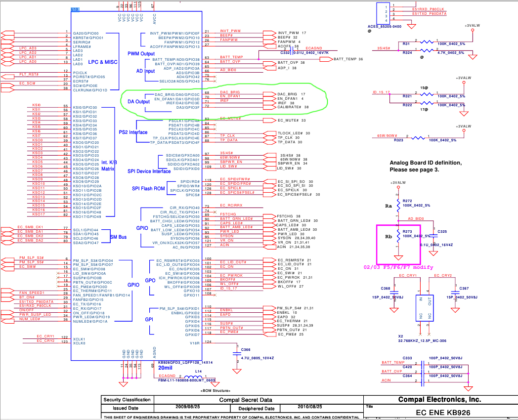This screenshot has width=518, height=420.
Task: Select the C368 capacitor designator
Action: tap(385, 288)
